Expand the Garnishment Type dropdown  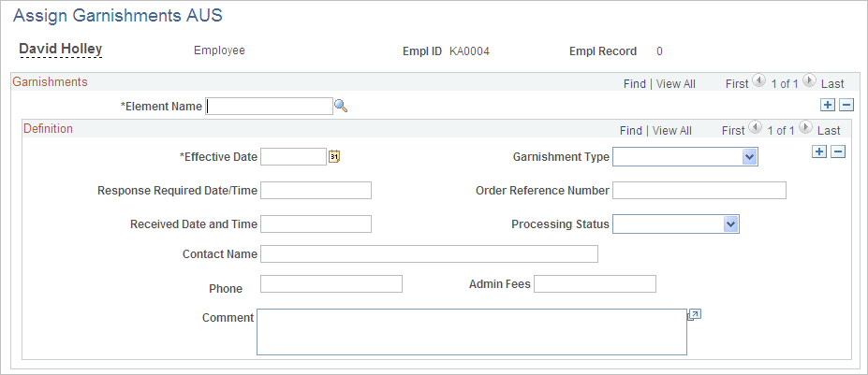click(748, 157)
